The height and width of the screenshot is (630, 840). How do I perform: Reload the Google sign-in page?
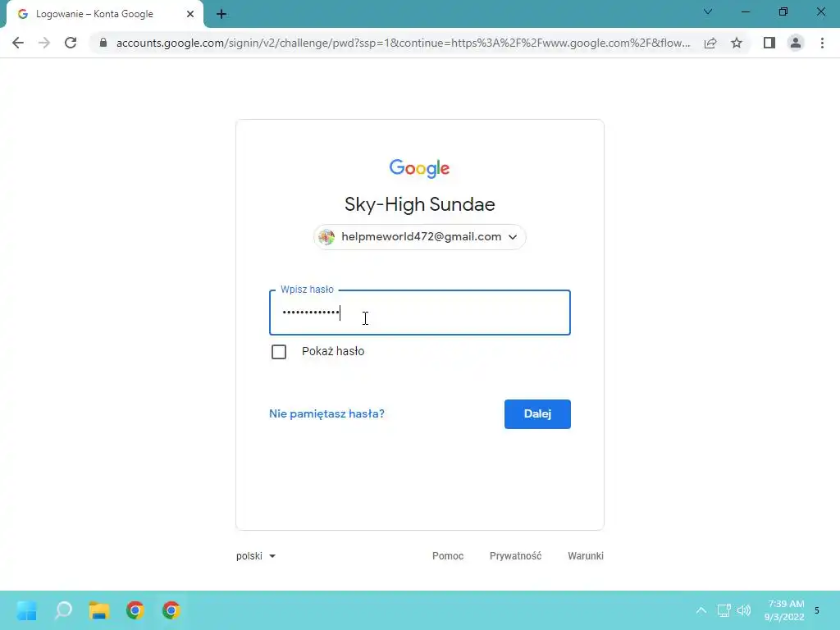pos(71,43)
